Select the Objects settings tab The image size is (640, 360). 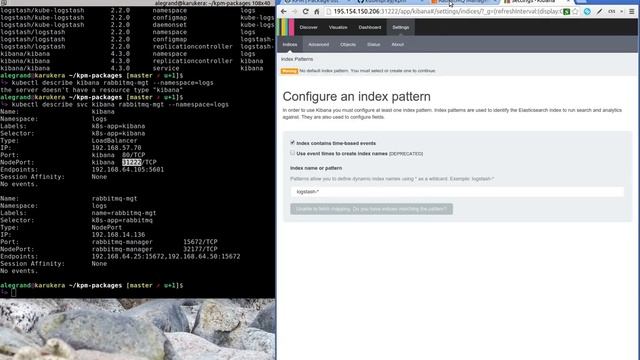pos(348,44)
